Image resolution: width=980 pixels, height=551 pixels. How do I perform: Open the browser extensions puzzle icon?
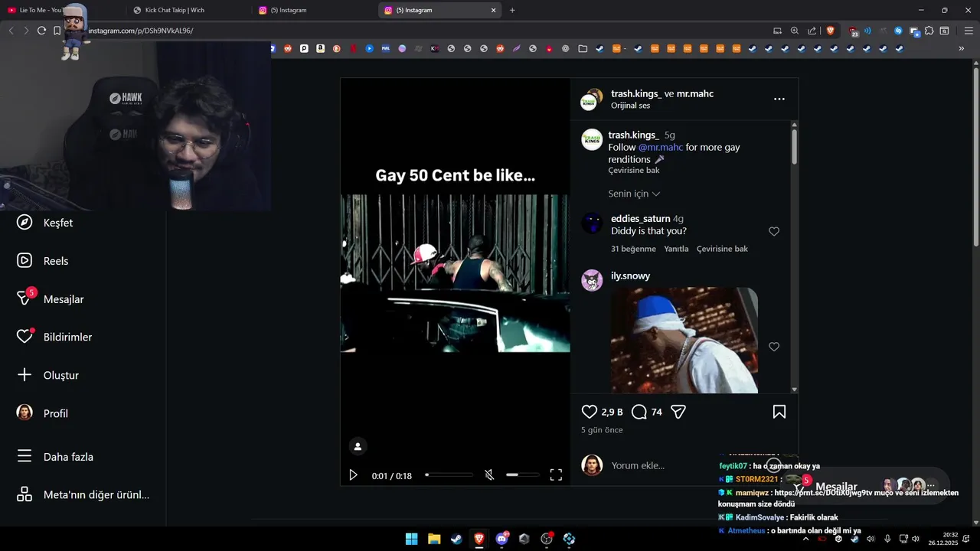[x=929, y=31]
